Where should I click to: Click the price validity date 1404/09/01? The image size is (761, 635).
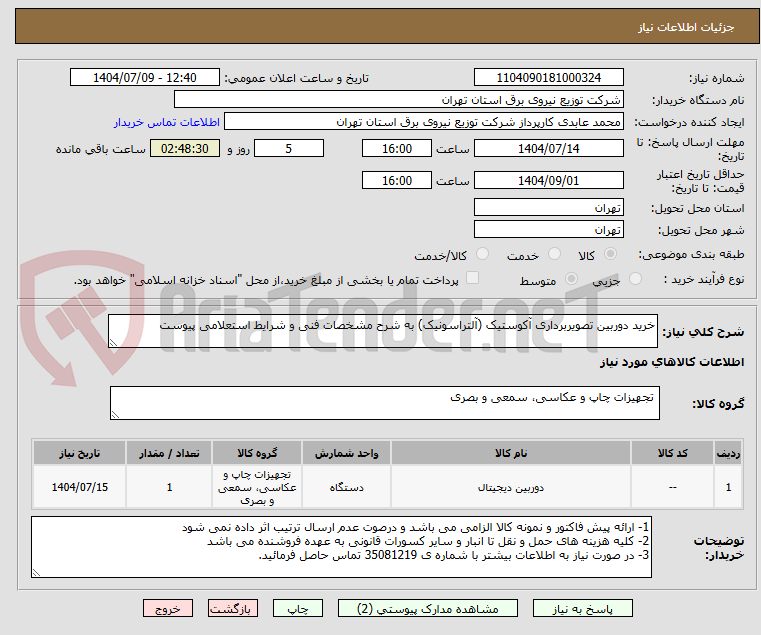549,180
